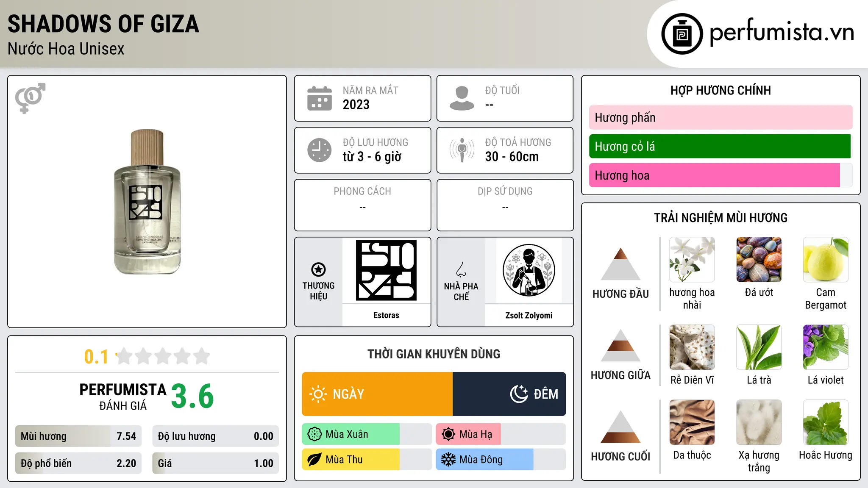
Task: Select the hương hoa nhài note image
Action: point(692,260)
